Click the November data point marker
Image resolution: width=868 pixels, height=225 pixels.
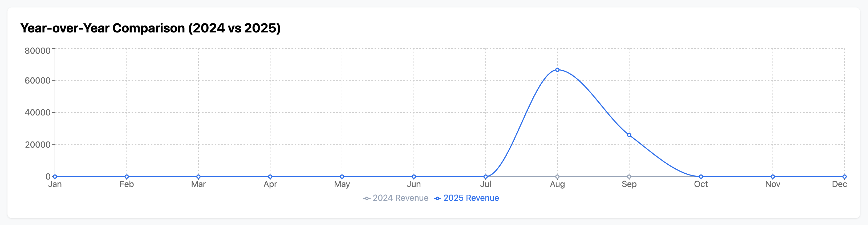[773, 177]
